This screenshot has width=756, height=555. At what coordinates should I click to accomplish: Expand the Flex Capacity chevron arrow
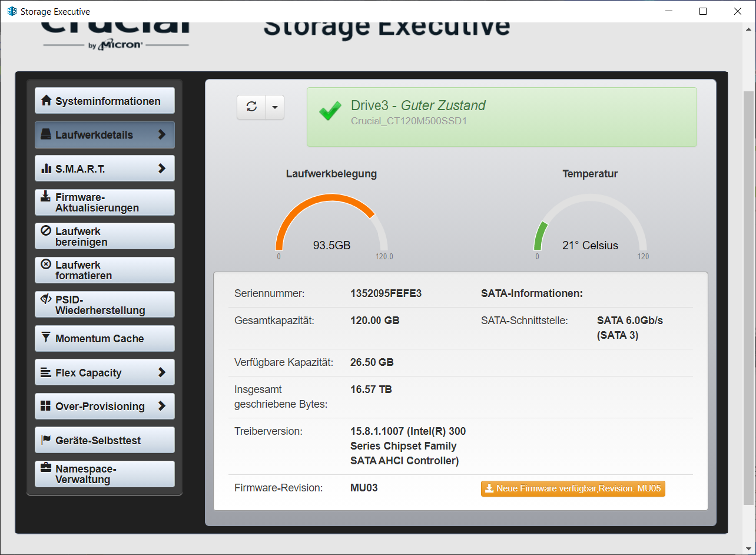click(162, 372)
